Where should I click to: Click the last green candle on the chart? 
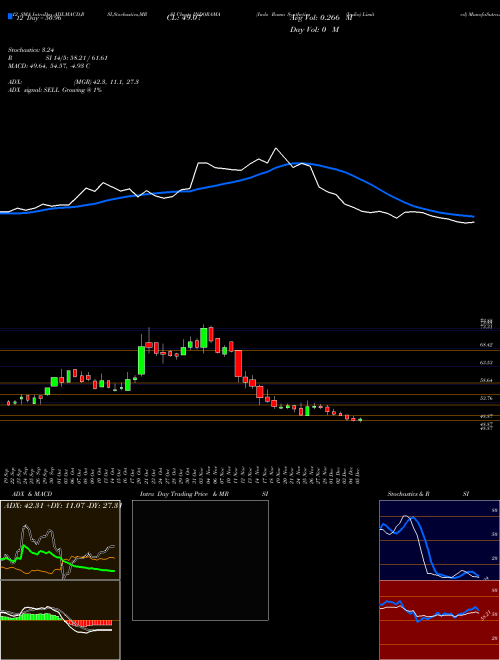[360, 420]
